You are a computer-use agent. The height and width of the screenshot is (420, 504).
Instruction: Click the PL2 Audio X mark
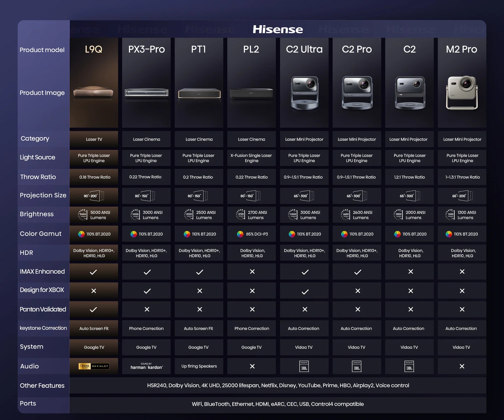click(252, 366)
